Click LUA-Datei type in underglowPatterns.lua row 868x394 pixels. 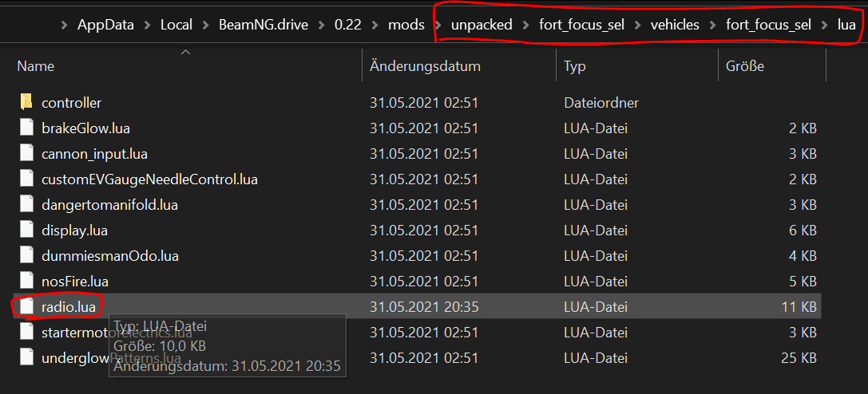coord(596,357)
